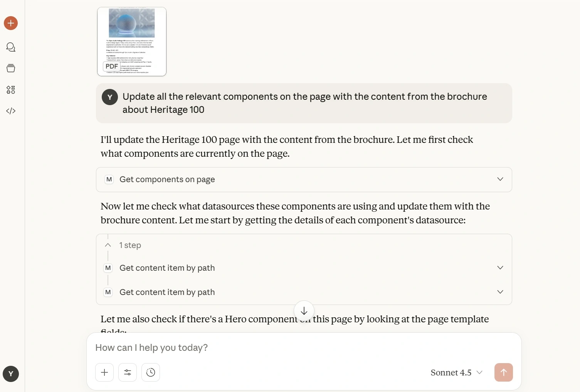The width and height of the screenshot is (580, 392).
Task: Open the conversations panel in the sidebar
Action: coord(10,47)
